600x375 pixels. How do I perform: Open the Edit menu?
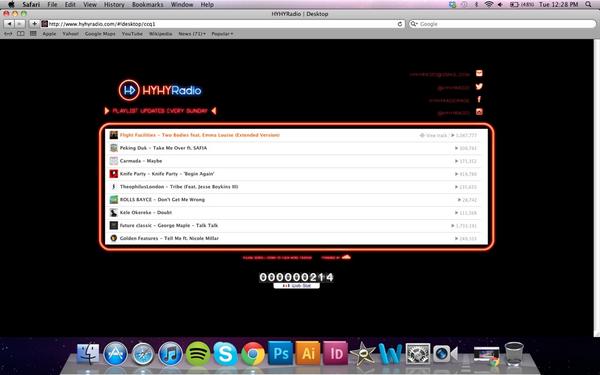tap(70, 5)
